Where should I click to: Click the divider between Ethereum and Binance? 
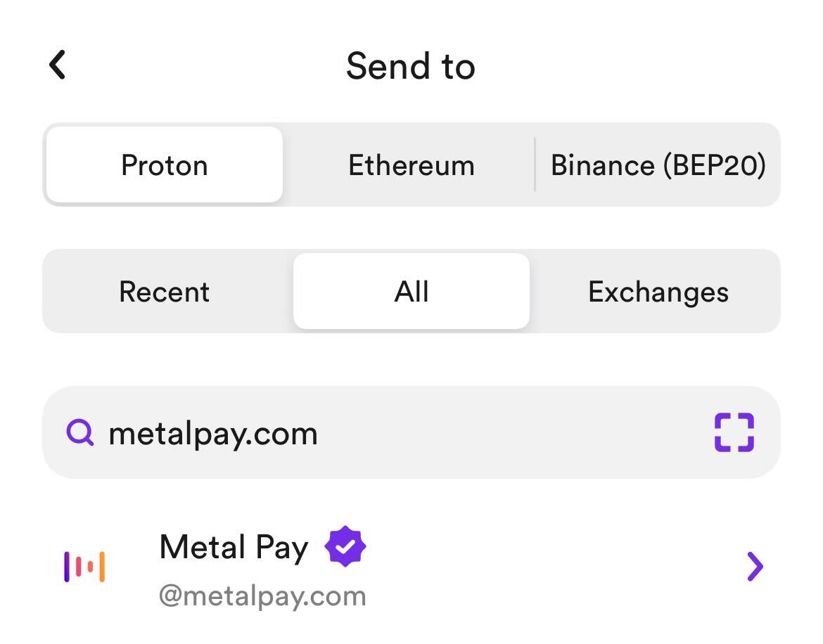(x=535, y=165)
